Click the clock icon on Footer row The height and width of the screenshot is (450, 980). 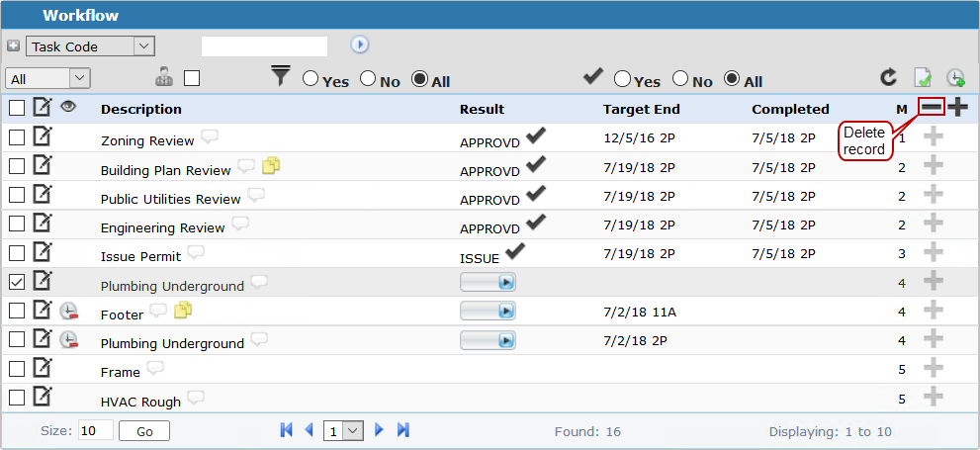pyautogui.click(x=68, y=312)
